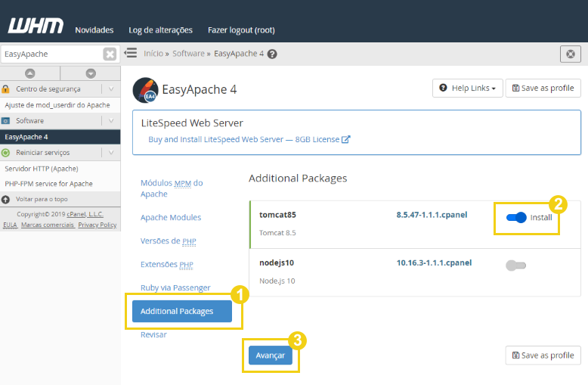Open Ruby via Passenger section
Screen dimensions: 588x385
[175, 288]
